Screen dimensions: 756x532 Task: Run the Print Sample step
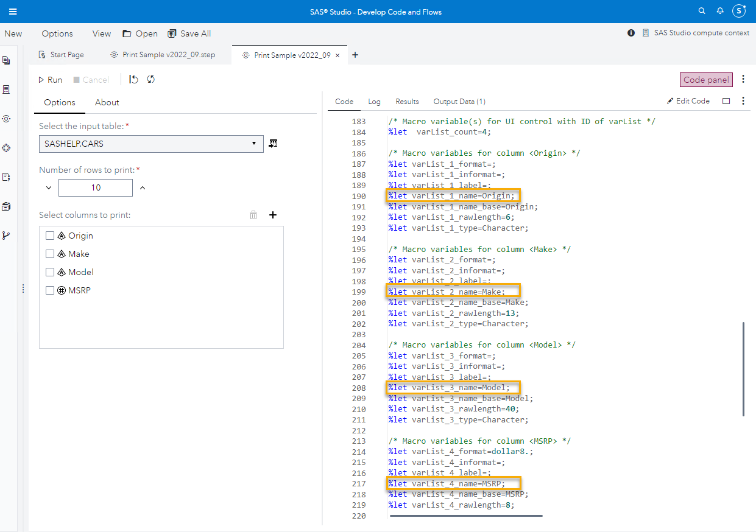click(x=50, y=79)
